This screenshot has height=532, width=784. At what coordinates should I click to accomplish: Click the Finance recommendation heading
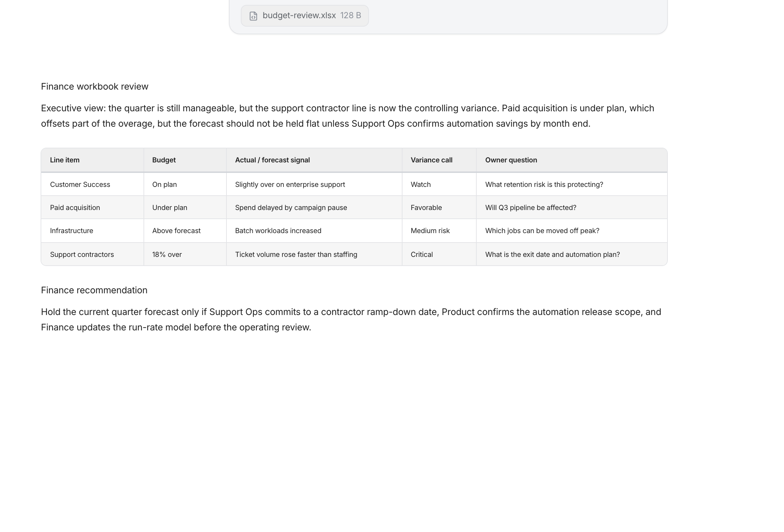(94, 290)
